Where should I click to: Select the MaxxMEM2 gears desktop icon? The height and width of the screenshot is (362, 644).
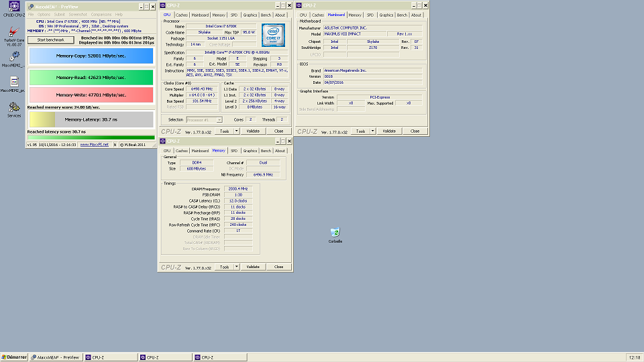pyautogui.click(x=14, y=59)
